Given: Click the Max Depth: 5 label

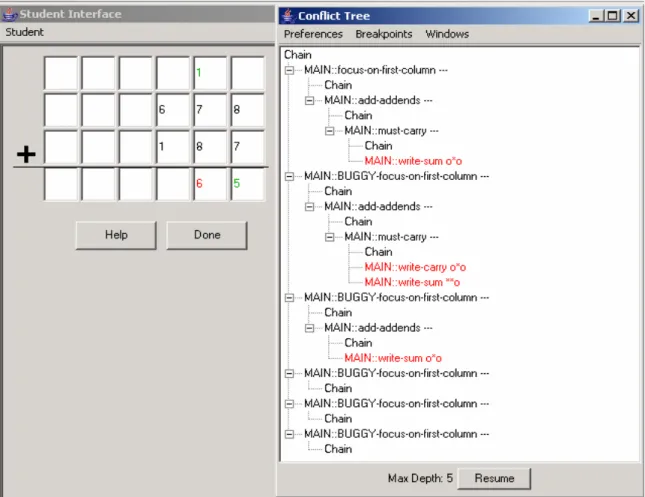Looking at the screenshot, I should [420, 478].
